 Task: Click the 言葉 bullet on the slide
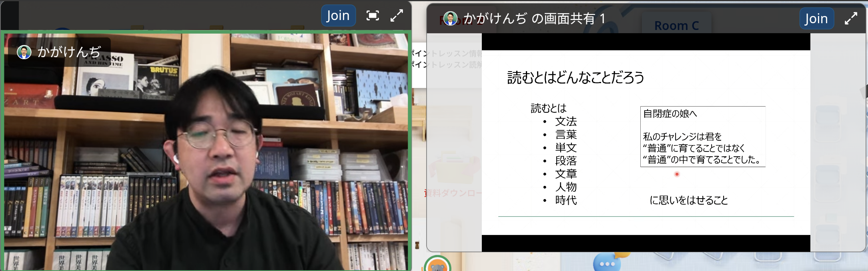tap(566, 134)
